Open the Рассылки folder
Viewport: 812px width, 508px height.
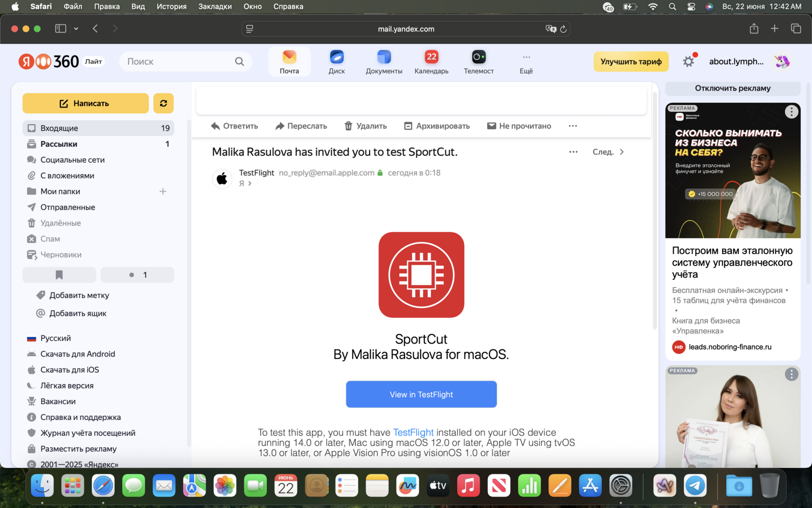tap(98, 144)
